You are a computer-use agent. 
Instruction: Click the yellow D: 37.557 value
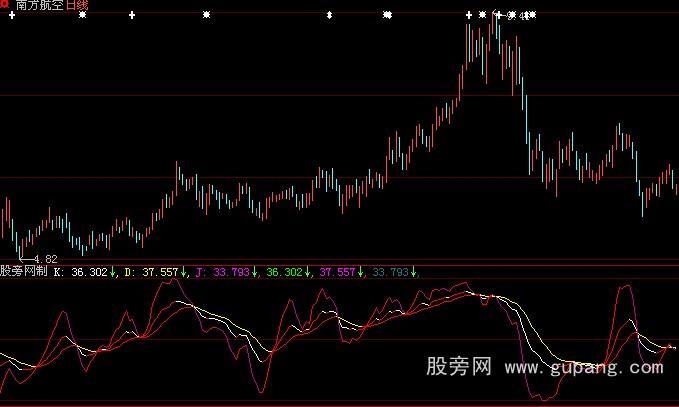(x=151, y=272)
